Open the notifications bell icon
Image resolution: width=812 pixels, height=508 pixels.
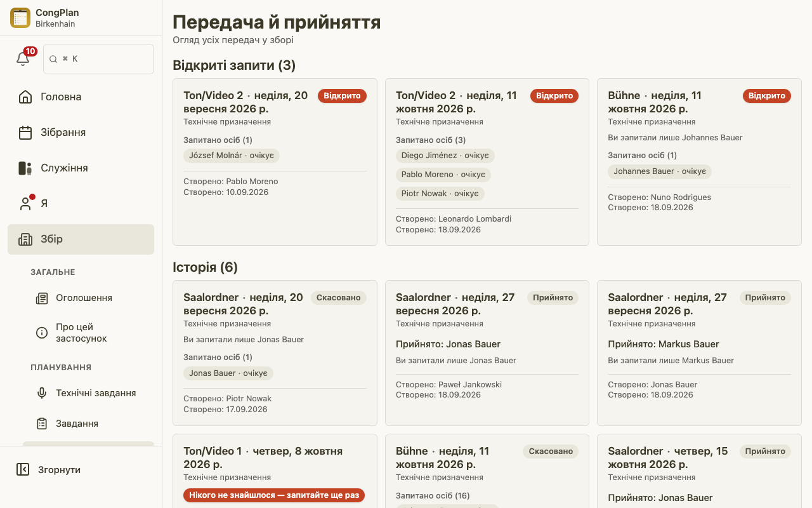tap(23, 59)
